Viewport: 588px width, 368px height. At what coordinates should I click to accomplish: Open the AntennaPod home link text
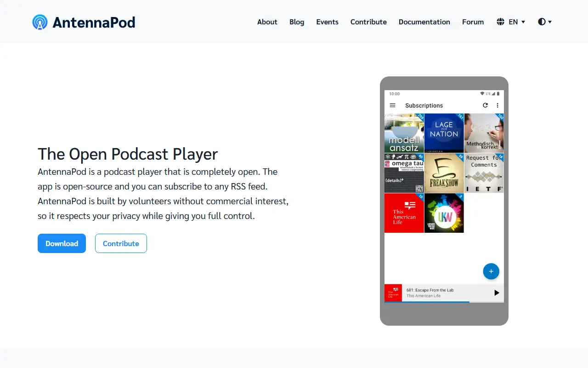pyautogui.click(x=94, y=22)
